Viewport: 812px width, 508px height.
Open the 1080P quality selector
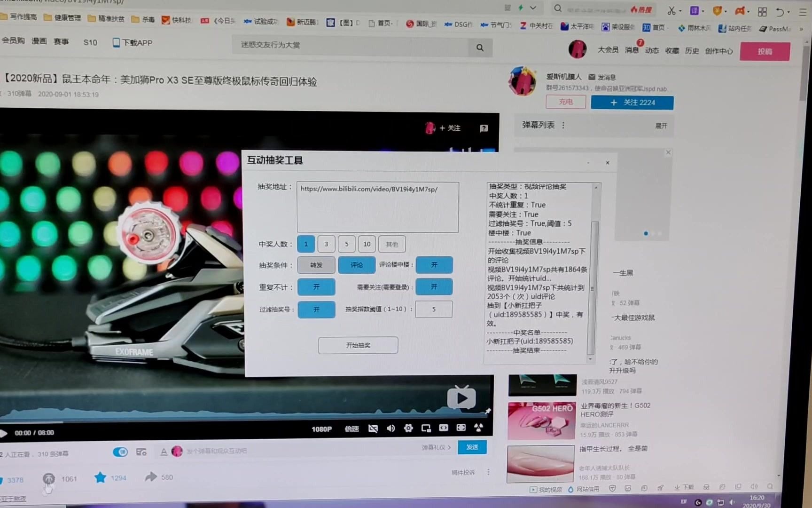click(321, 429)
